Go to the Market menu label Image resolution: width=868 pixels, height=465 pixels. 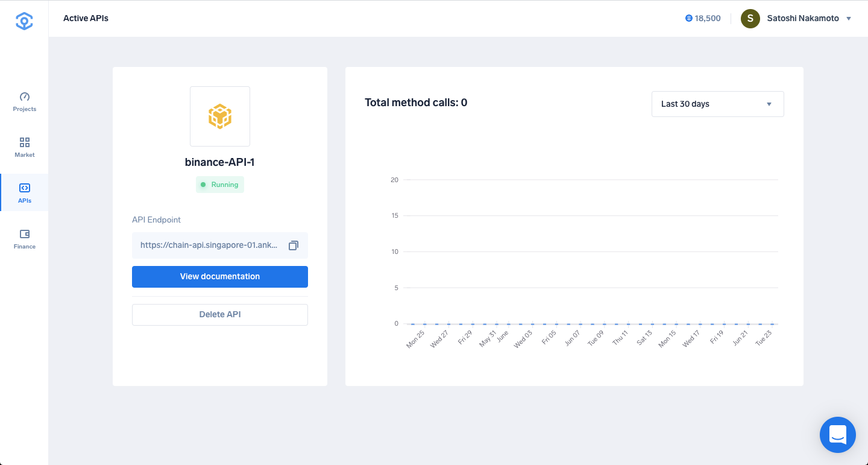tap(25, 155)
